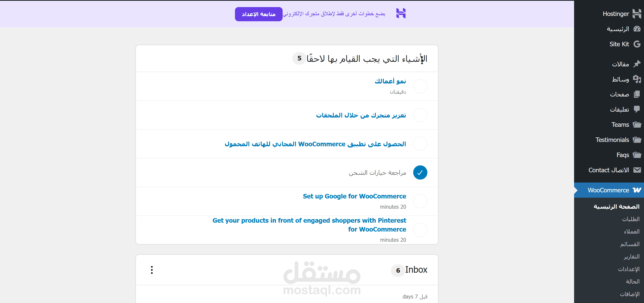Open the الإعدادات settings submenu item
644x303 pixels.
pos(628,269)
